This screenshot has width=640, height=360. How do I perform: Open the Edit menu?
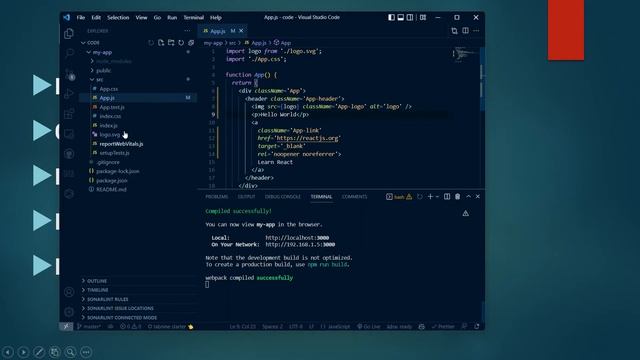pyautogui.click(x=96, y=18)
